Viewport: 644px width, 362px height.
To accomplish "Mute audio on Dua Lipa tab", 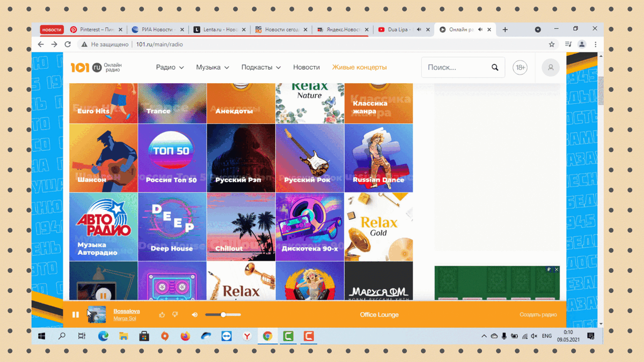I will [x=419, y=29].
